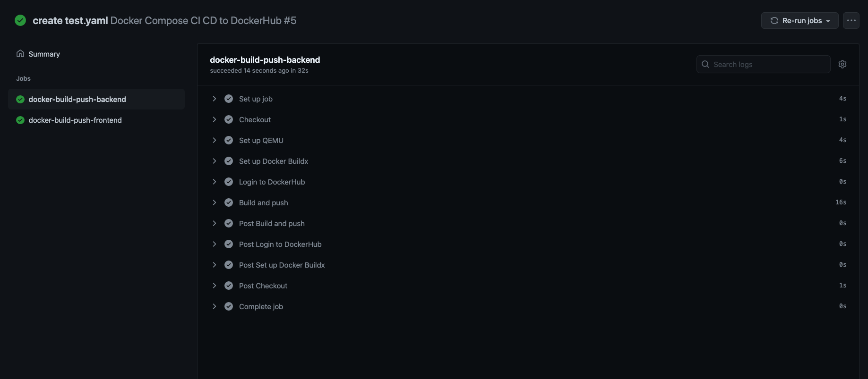868x379 pixels.
Task: Click the three-dots workflow options menu
Action: 851,20
